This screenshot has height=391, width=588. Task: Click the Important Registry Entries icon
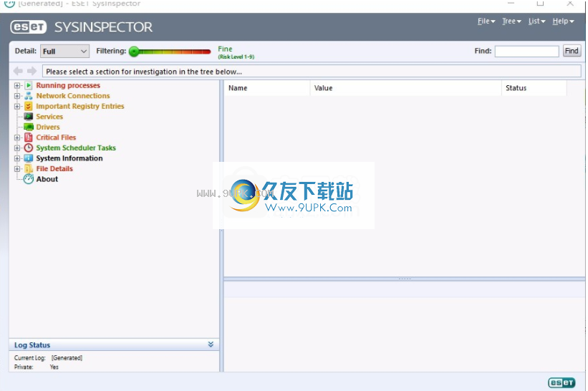point(29,107)
